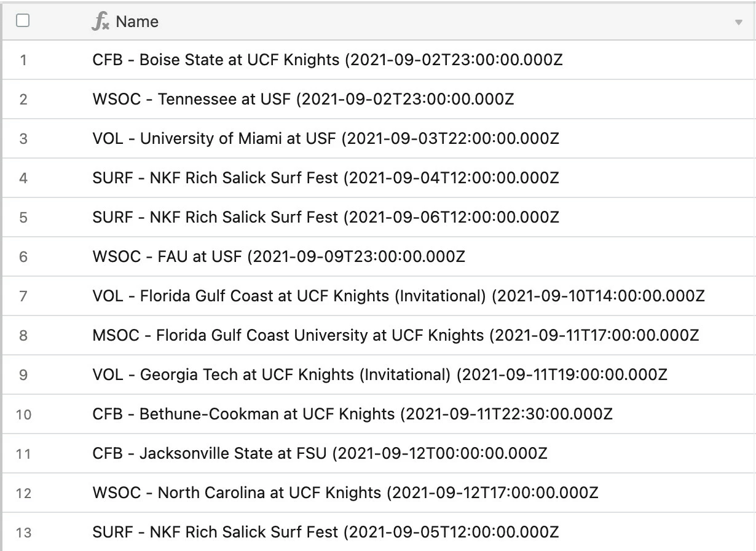Select row number 1
This screenshot has width=756, height=551.
[x=23, y=60]
